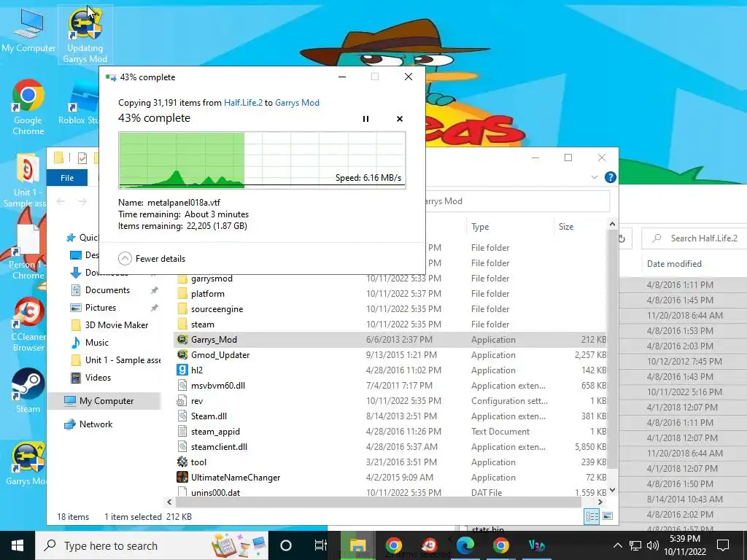Select Garrys_Mod application file
The width and height of the screenshot is (747, 560).
click(x=391, y=340)
